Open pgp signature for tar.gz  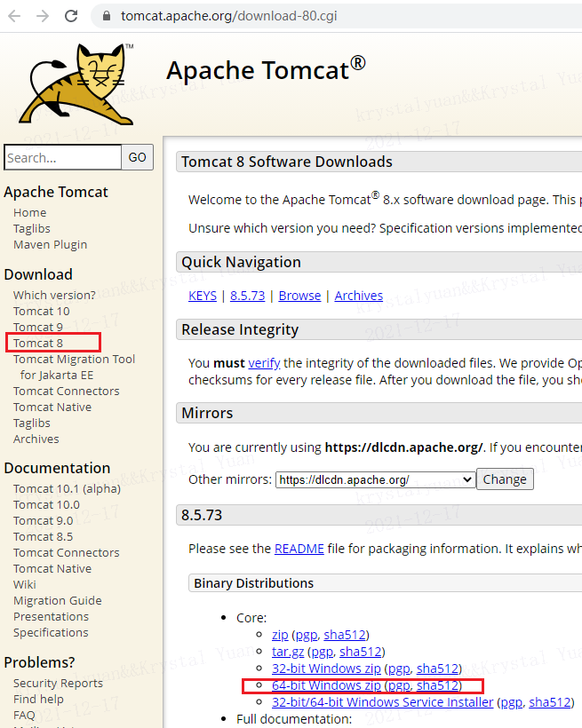coord(323,653)
